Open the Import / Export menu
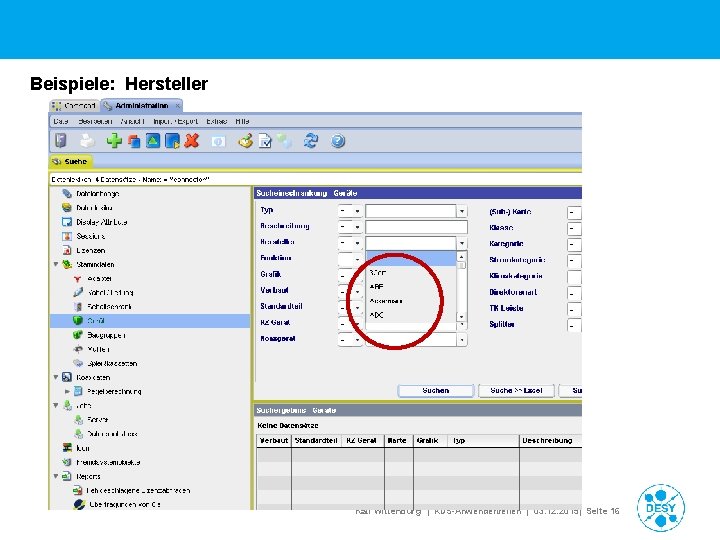 pyautogui.click(x=175, y=121)
